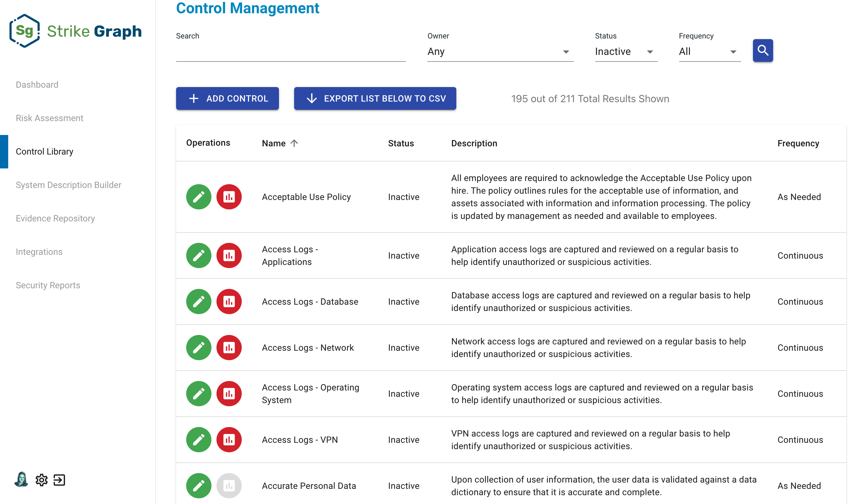Click the logout icon in sidebar

(59, 480)
